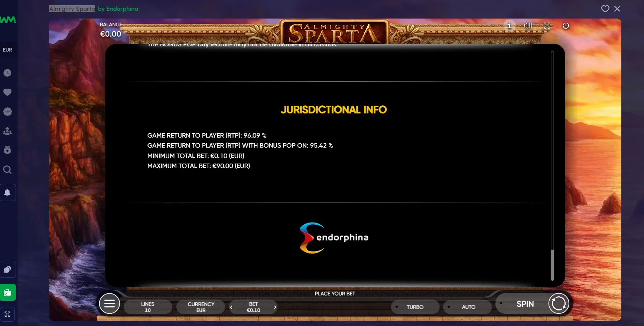Image resolution: width=644 pixels, height=326 pixels.
Task: Open the sidebar icon below the people group
Action: 7,150
